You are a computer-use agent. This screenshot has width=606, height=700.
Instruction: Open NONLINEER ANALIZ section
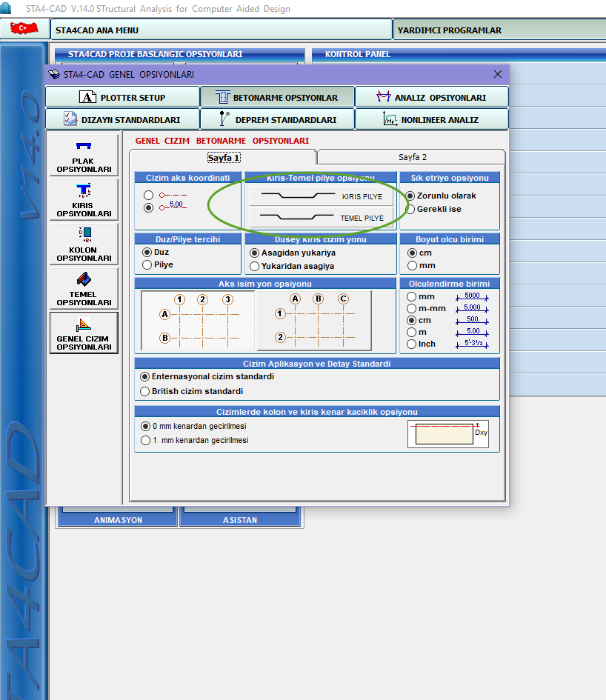pos(432,119)
